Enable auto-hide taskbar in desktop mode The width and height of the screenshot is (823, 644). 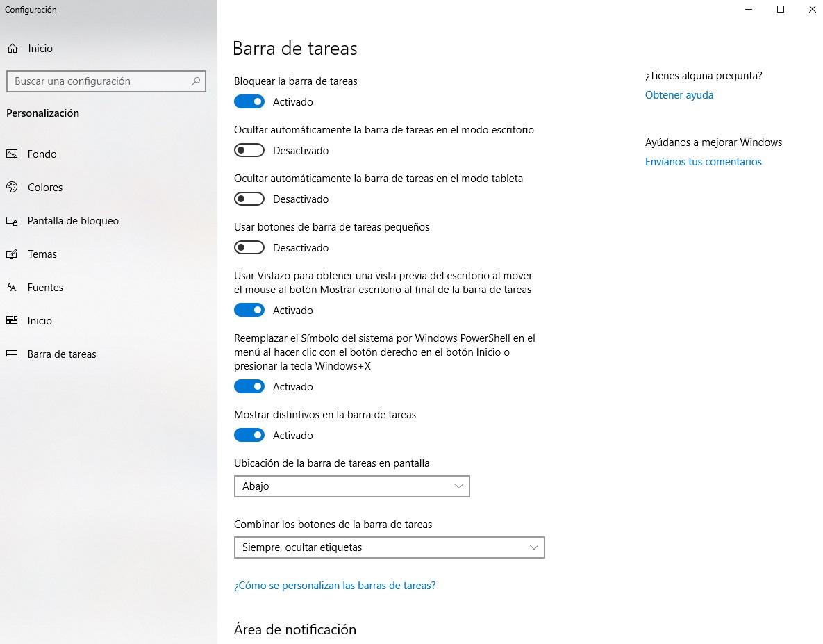(249, 151)
